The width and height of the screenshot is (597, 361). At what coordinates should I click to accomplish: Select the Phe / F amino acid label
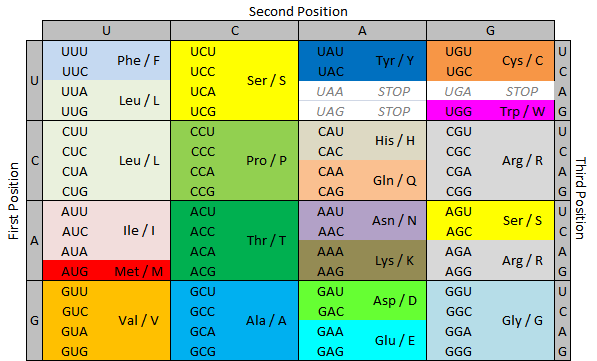tap(138, 61)
